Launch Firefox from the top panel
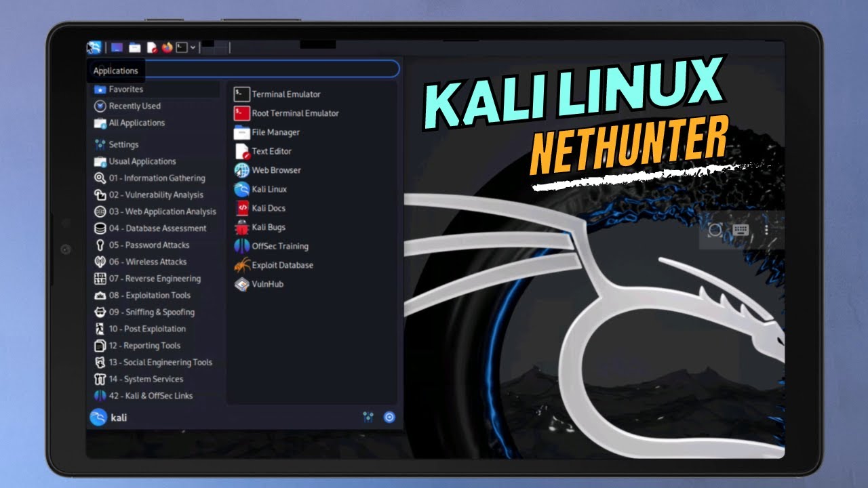 tap(167, 47)
